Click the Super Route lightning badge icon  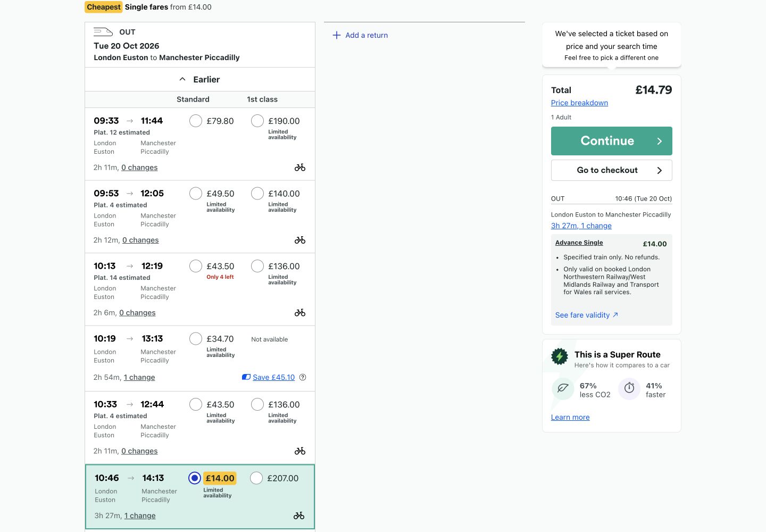click(x=560, y=356)
